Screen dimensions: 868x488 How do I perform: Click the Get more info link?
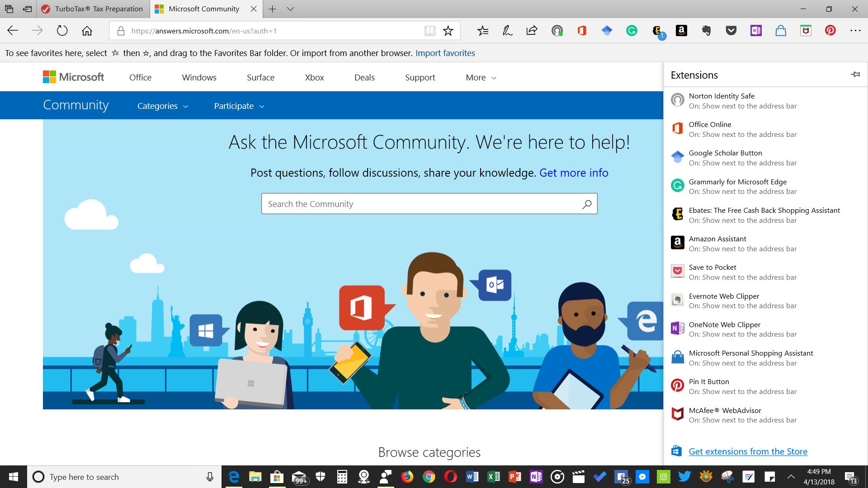click(x=574, y=173)
